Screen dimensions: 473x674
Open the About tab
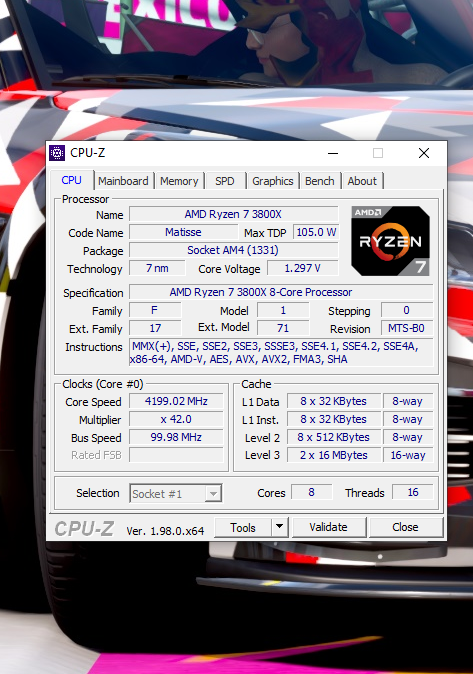click(x=362, y=181)
